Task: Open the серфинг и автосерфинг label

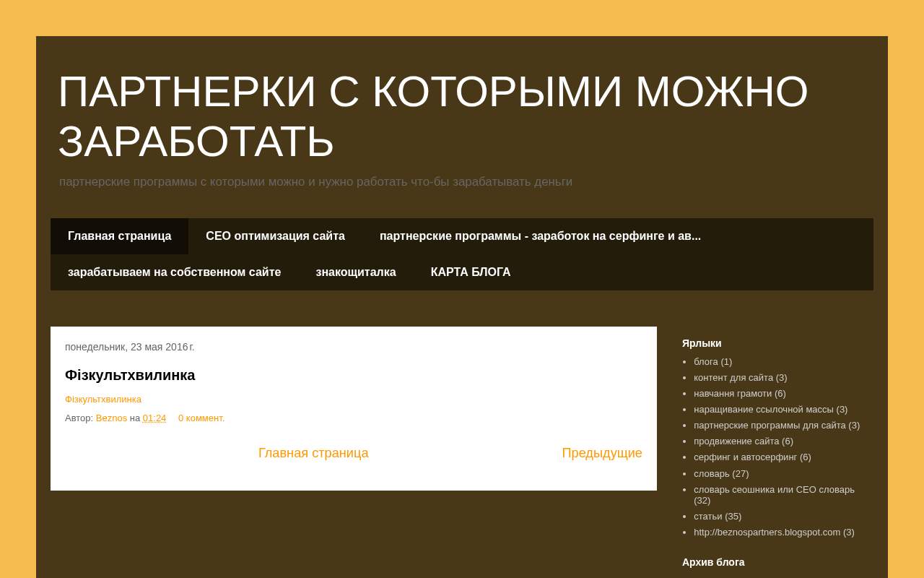Action: pyautogui.click(x=746, y=457)
